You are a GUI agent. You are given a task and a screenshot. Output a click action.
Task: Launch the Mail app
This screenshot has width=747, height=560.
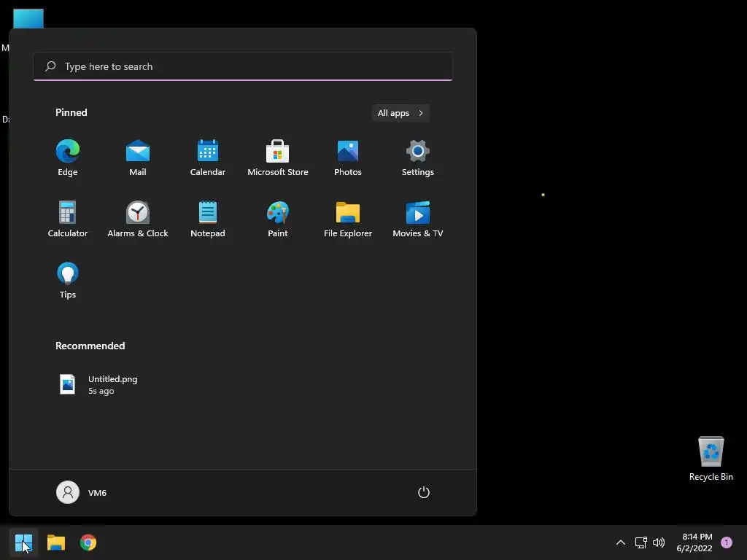pos(138,158)
